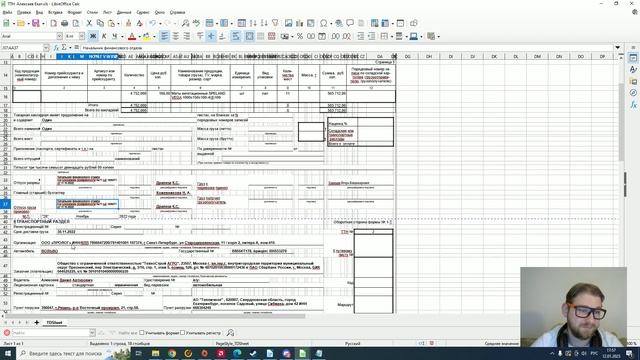
Task: Open the Справка menu
Action: [x=177, y=12]
